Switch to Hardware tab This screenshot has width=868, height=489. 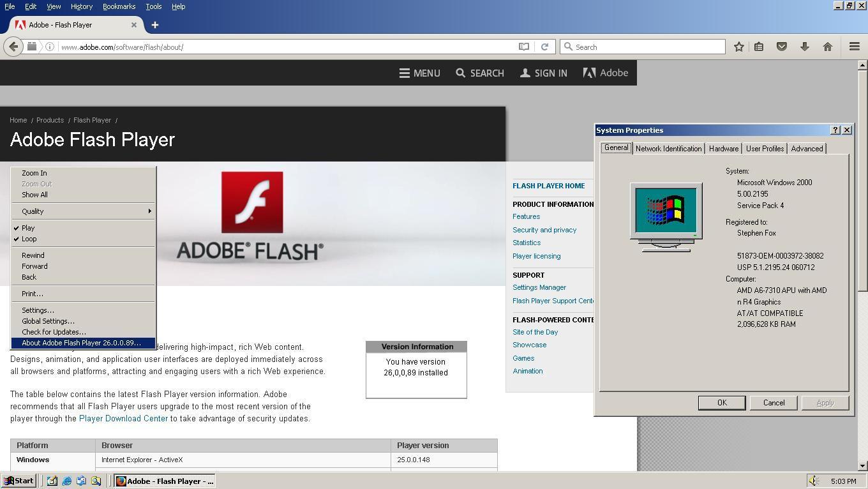[724, 148]
